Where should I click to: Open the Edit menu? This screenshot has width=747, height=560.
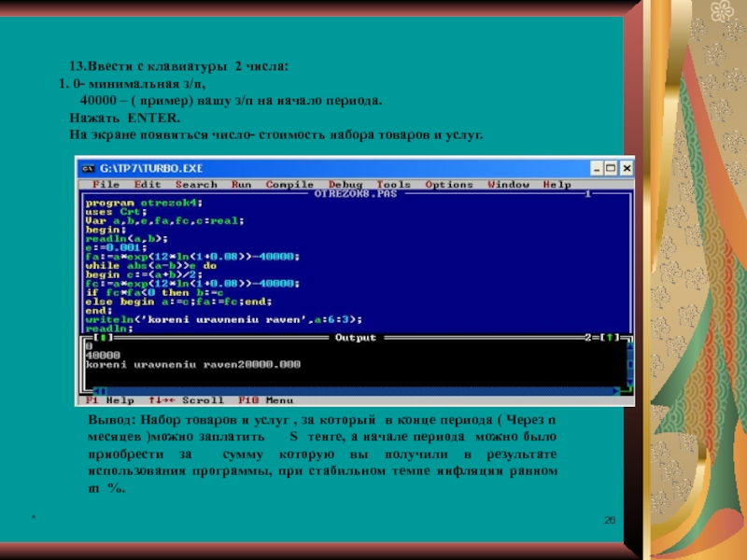pyautogui.click(x=147, y=185)
